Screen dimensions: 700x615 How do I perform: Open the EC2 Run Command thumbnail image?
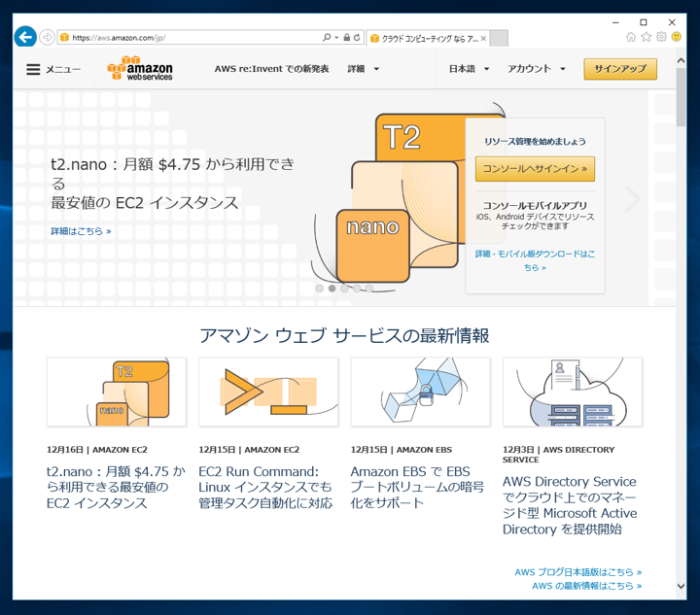[268, 392]
